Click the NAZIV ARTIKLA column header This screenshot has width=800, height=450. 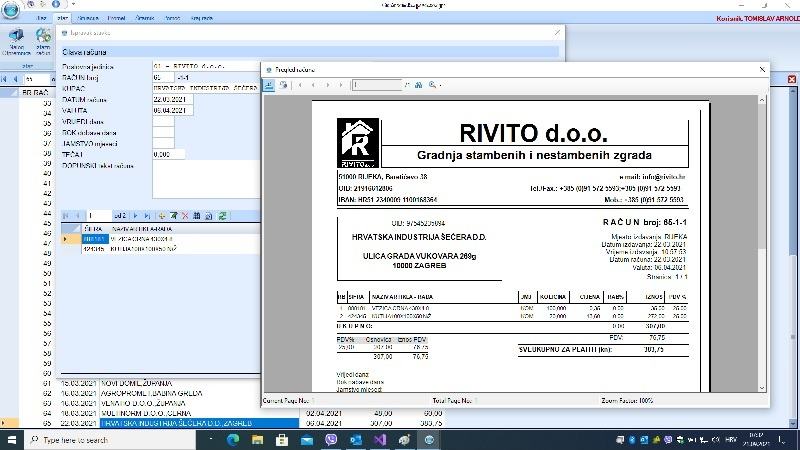click(142, 229)
